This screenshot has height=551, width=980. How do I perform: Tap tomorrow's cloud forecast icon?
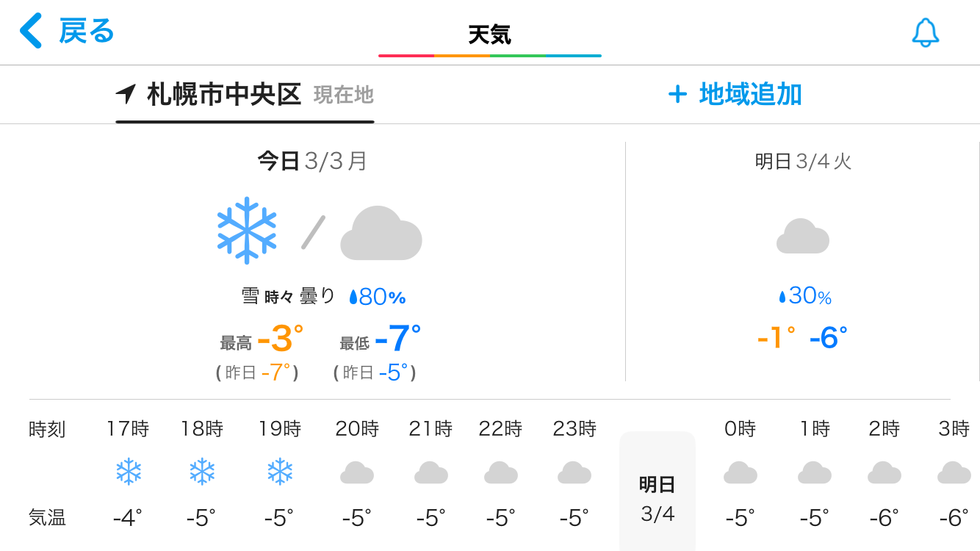point(802,236)
